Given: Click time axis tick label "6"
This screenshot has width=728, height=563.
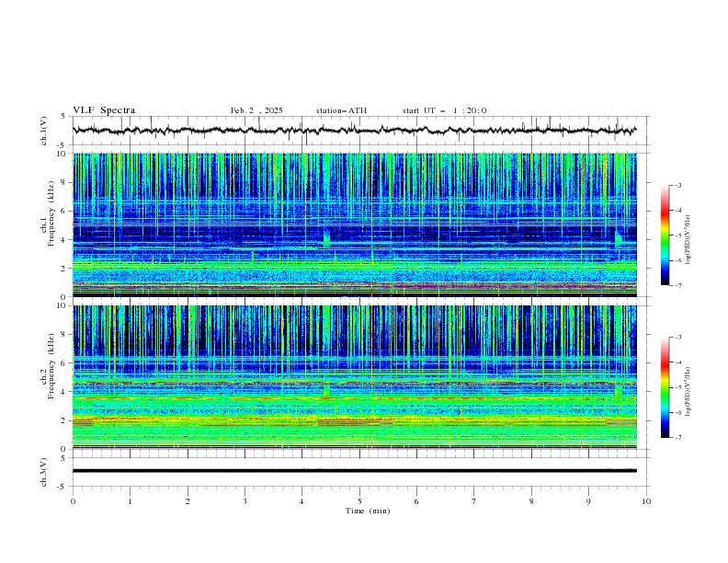Looking at the screenshot, I should 416,501.
